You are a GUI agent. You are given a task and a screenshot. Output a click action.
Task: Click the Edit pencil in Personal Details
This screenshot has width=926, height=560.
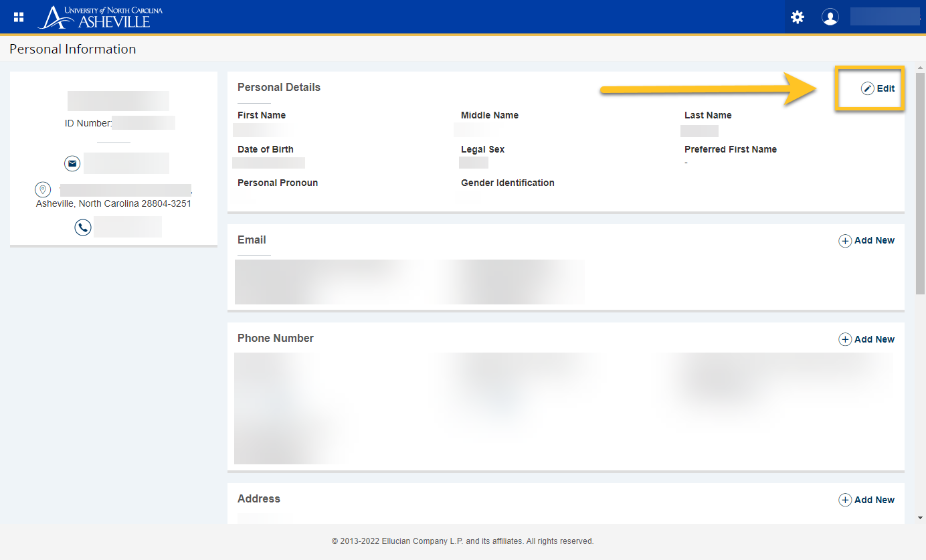pos(878,88)
